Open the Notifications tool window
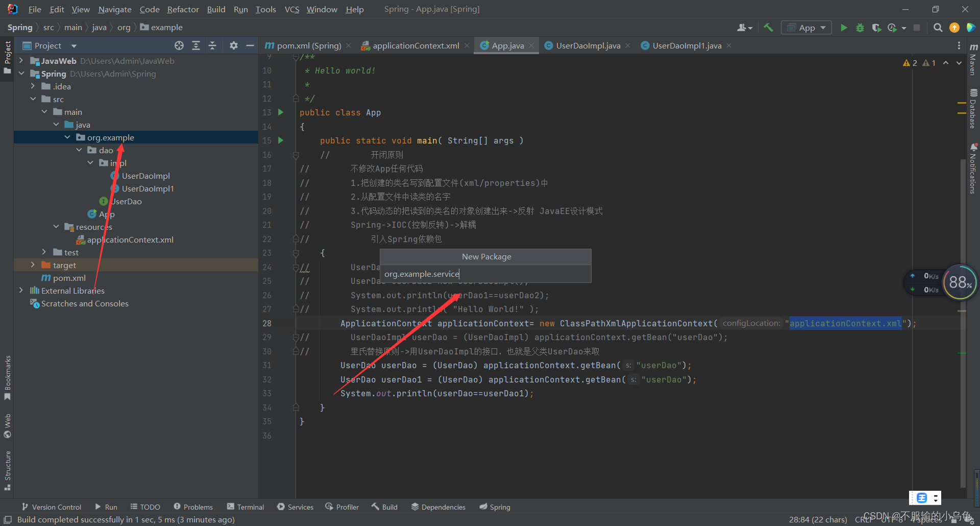The width and height of the screenshot is (980, 526). tap(973, 169)
